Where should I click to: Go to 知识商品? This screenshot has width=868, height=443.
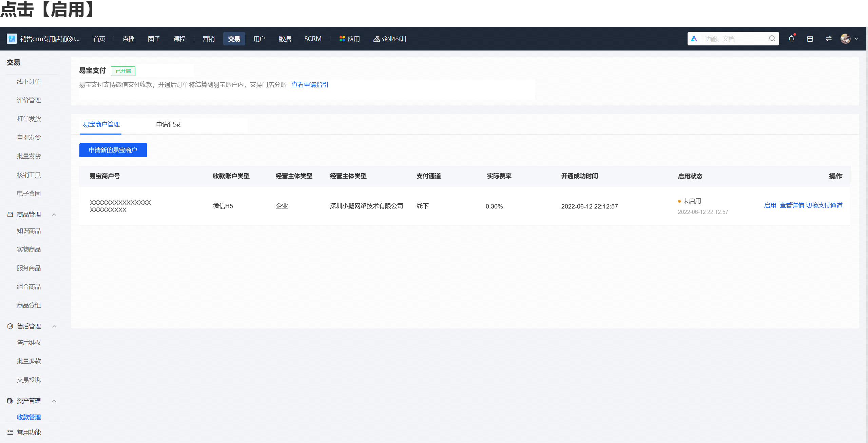pos(29,230)
